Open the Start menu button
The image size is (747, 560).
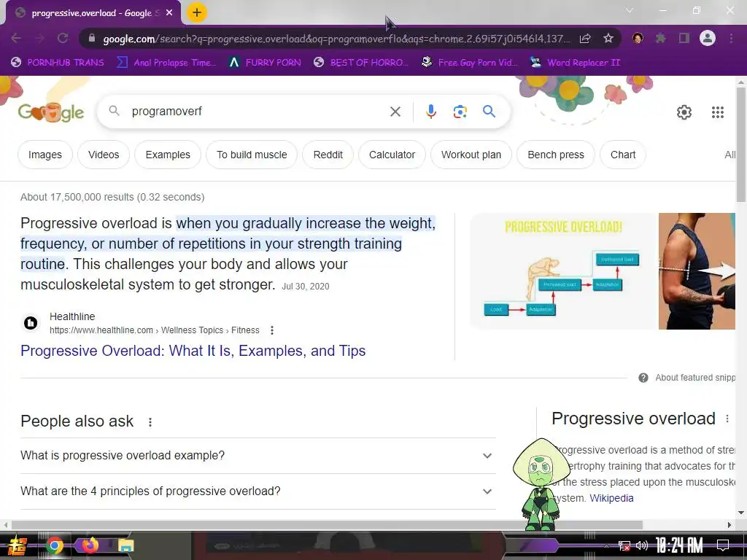coord(17,545)
